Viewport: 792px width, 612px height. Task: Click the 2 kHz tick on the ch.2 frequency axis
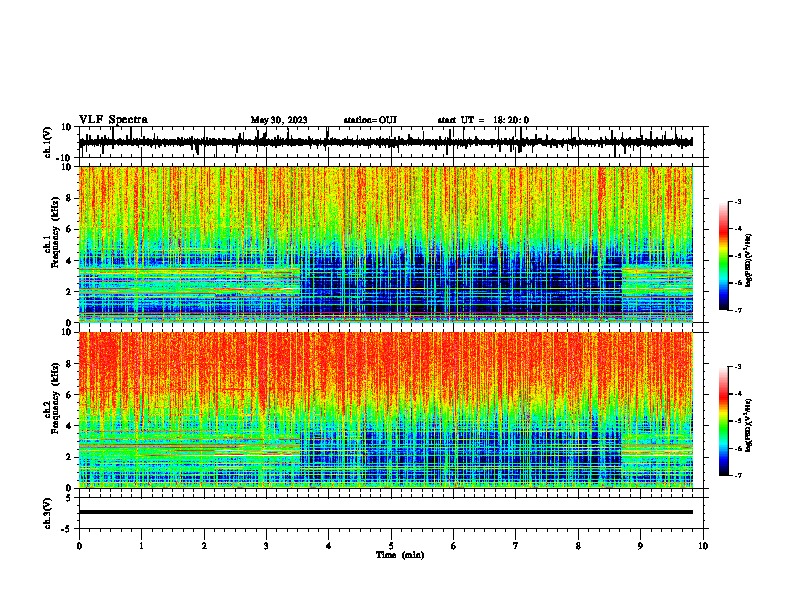(x=71, y=457)
